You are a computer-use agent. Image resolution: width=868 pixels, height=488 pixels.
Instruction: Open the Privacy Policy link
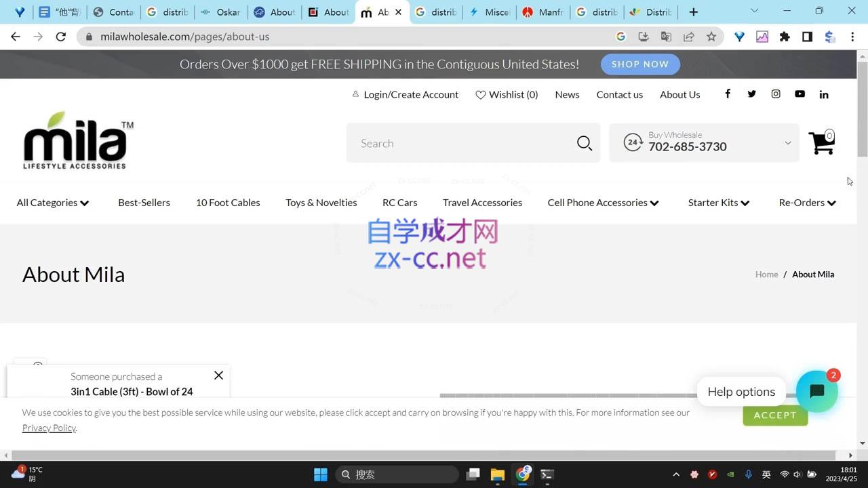pos(49,428)
